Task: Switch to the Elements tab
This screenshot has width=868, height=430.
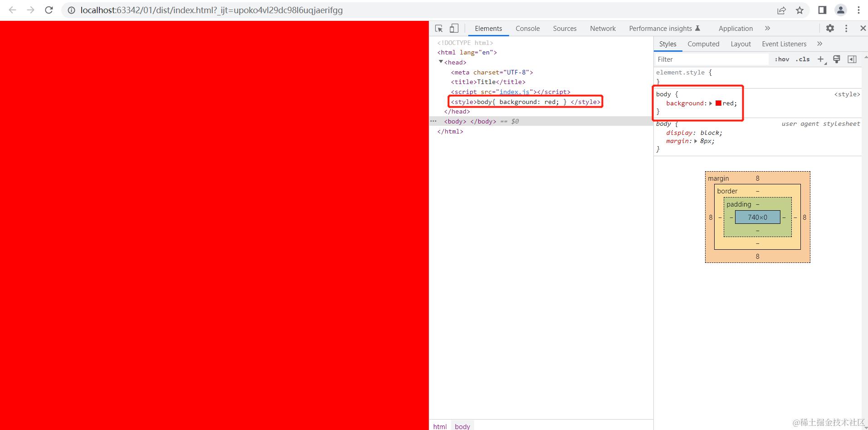Action: click(x=488, y=28)
